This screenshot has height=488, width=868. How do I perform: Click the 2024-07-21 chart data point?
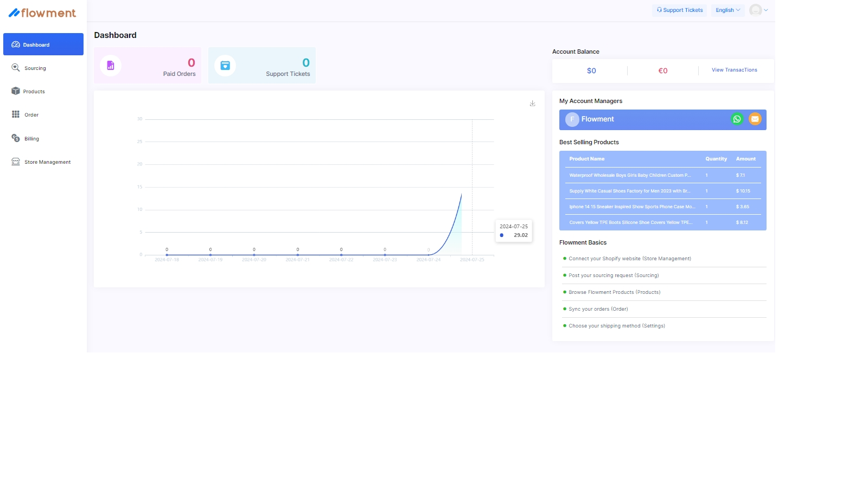[x=298, y=255]
